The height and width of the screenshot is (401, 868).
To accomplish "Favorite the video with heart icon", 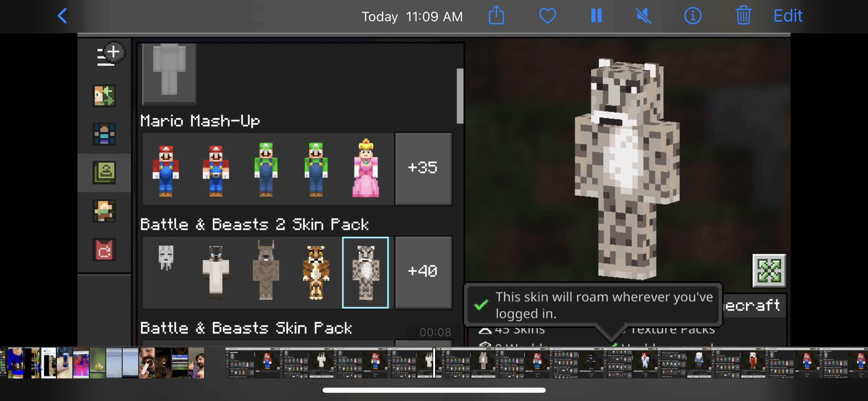I will 547,16.
